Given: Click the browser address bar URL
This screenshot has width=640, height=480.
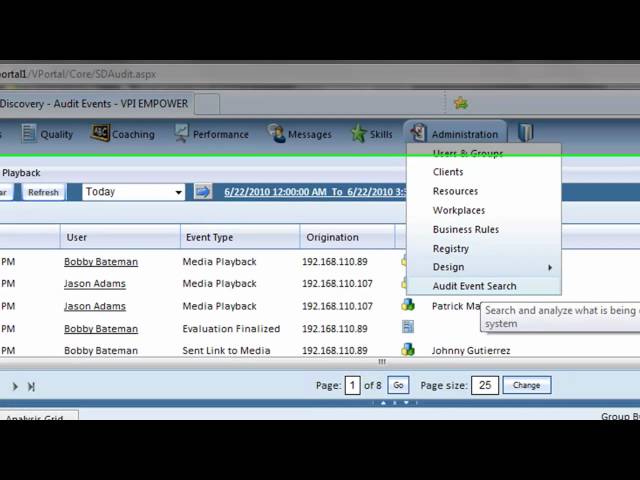Looking at the screenshot, I should 78,74.
